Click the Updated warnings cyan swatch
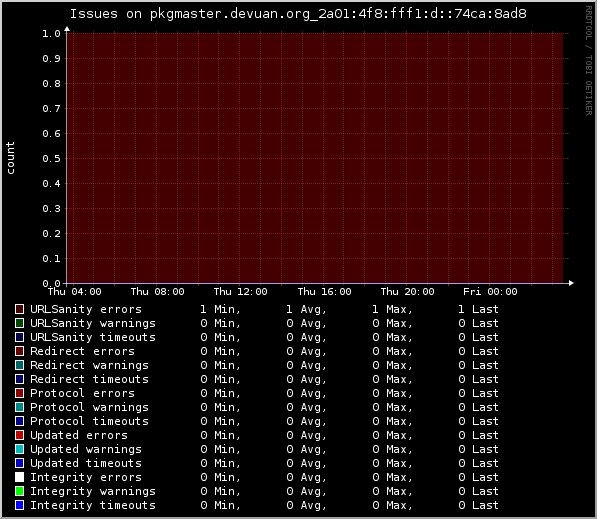Image resolution: width=597 pixels, height=519 pixels. [x=19, y=449]
